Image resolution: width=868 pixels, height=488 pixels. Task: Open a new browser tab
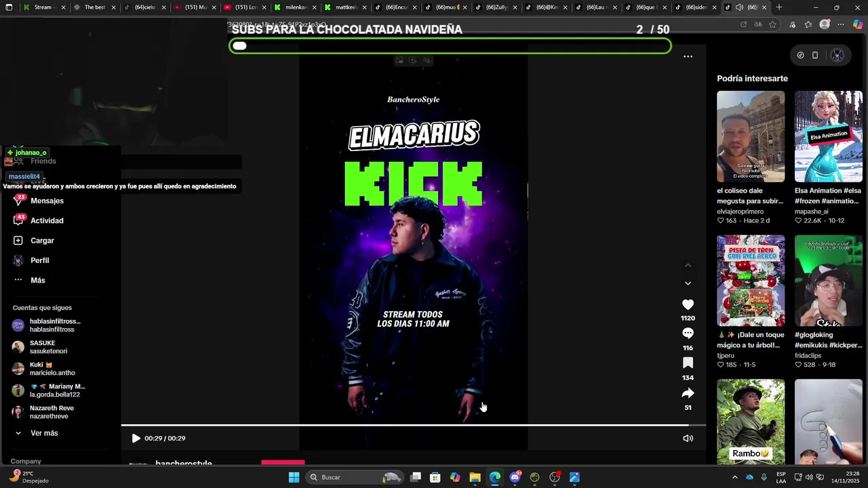click(x=779, y=7)
